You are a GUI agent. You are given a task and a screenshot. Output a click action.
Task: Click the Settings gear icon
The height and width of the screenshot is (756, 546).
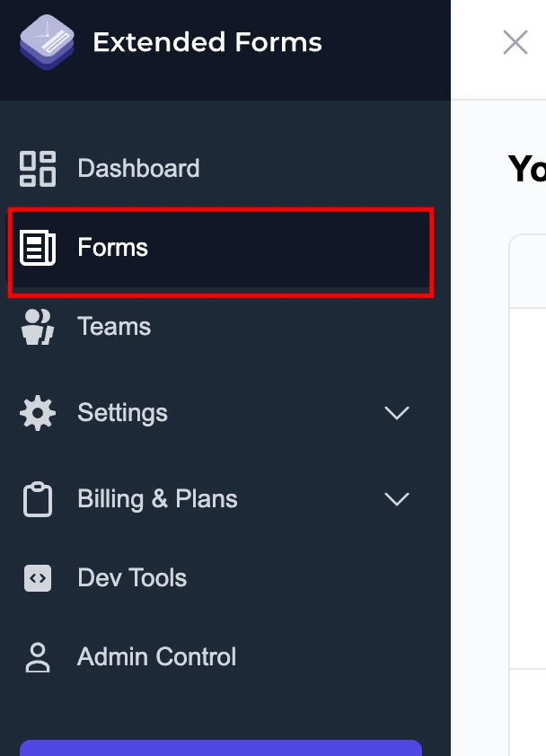[x=37, y=412]
